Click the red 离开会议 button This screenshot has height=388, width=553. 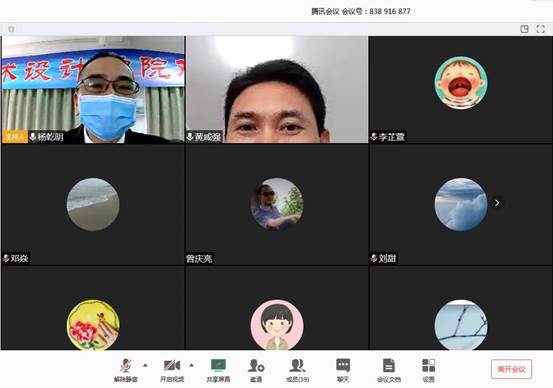click(x=511, y=369)
